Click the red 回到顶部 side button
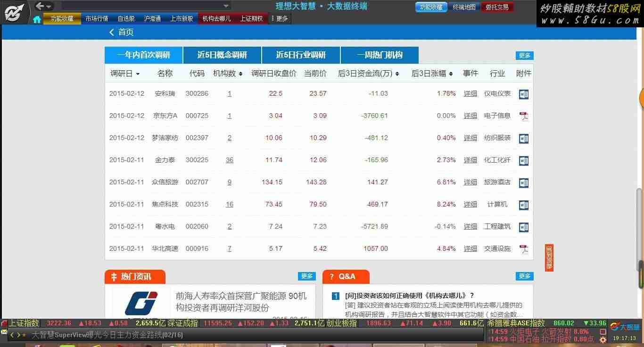Image resolution: width=644 pixels, height=347 pixels. point(549,257)
